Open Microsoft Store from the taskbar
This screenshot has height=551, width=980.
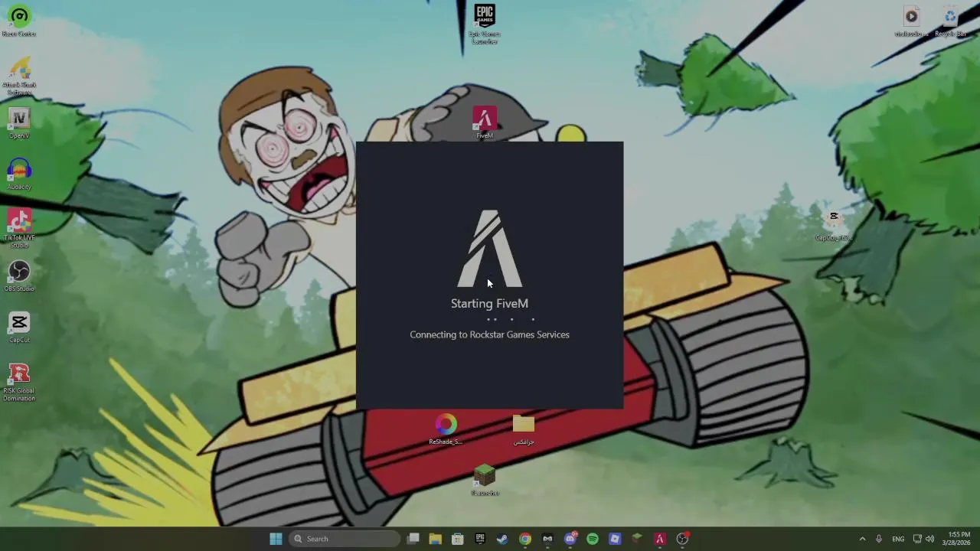[x=457, y=539]
